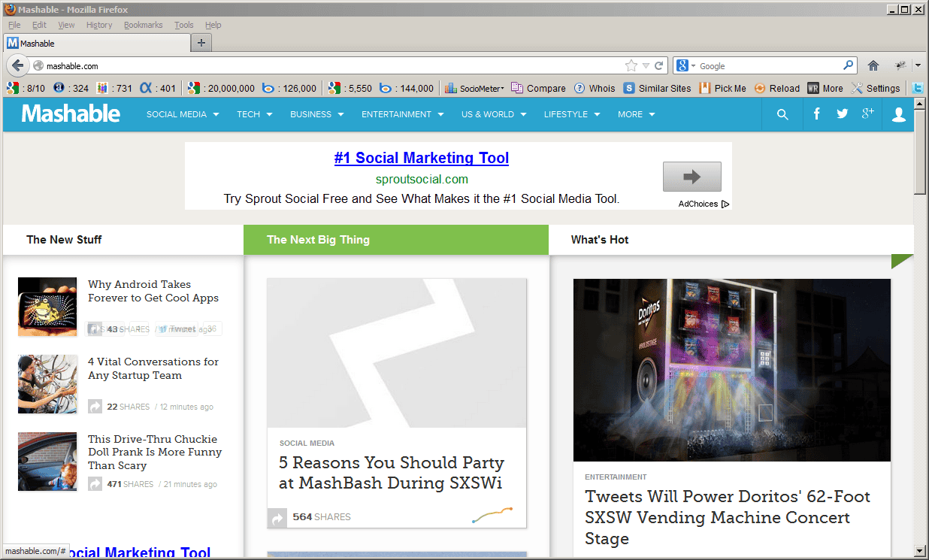Visit Mashable's Twitter bird icon in header
Viewport: 929px width, 560px height.
coord(843,114)
